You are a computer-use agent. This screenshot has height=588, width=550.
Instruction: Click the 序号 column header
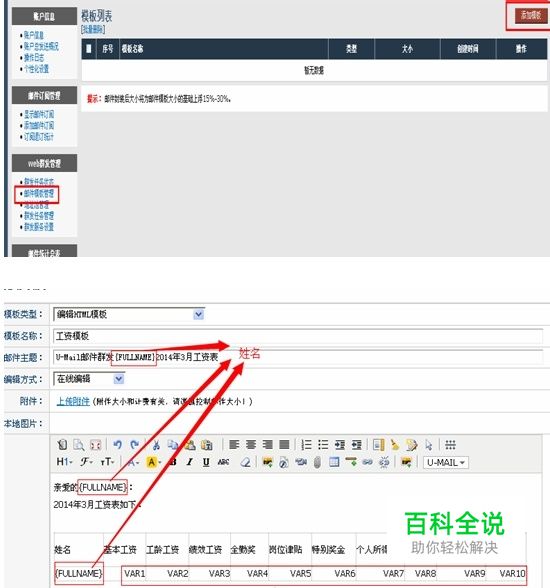pyautogui.click(x=108, y=48)
